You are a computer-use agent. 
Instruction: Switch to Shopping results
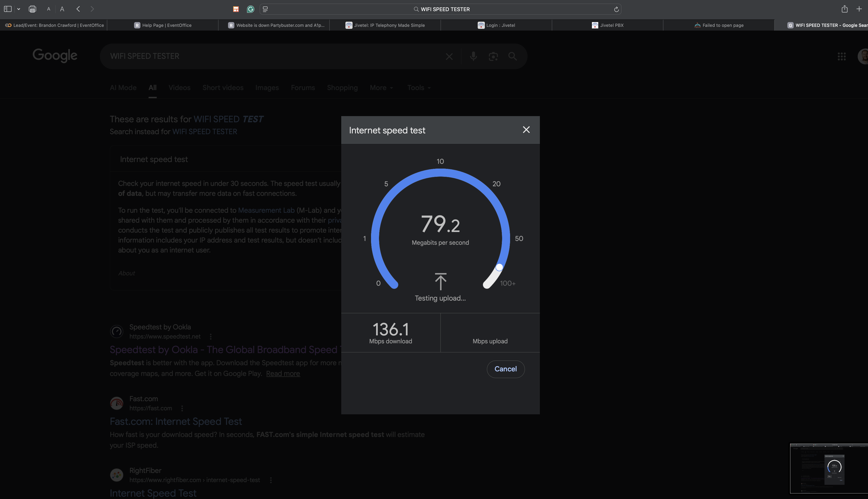click(x=342, y=88)
